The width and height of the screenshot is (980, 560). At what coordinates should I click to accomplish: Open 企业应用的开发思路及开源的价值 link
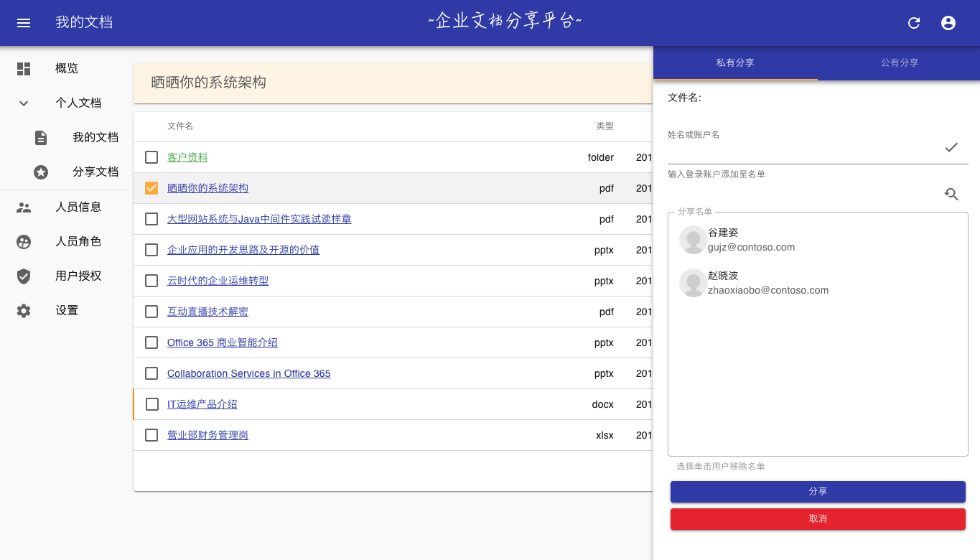pyautogui.click(x=243, y=250)
